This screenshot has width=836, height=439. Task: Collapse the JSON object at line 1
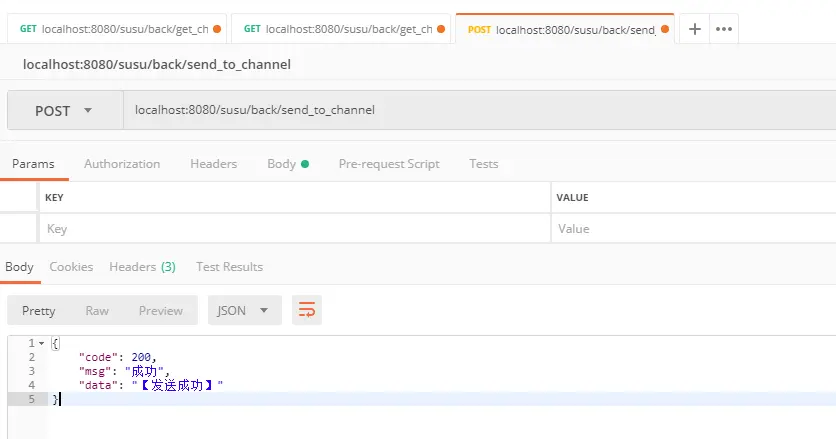(x=42, y=343)
